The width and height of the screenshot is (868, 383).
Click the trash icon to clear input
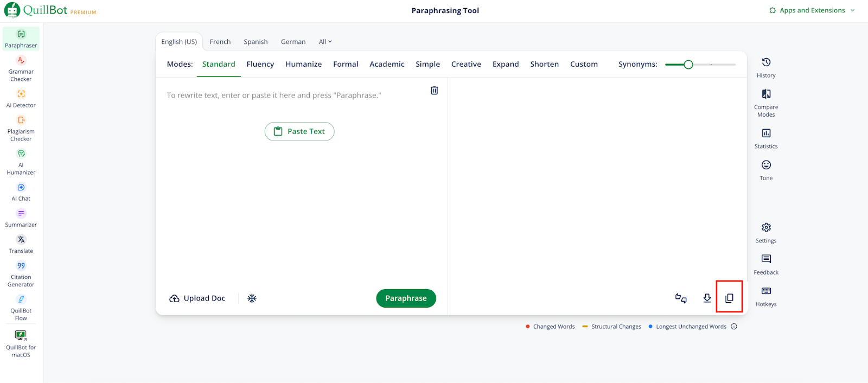[434, 91]
